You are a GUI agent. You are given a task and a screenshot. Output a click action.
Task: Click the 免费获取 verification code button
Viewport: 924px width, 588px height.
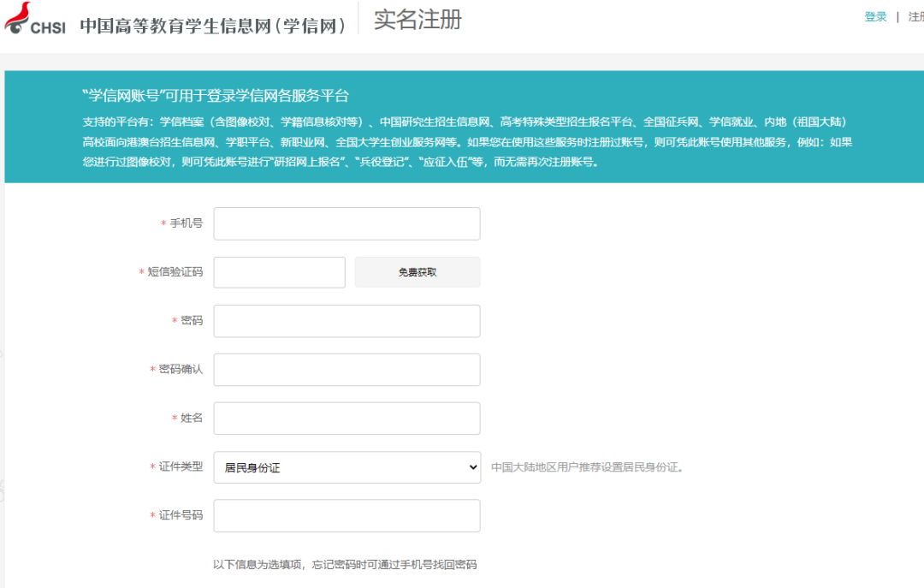[417, 271]
